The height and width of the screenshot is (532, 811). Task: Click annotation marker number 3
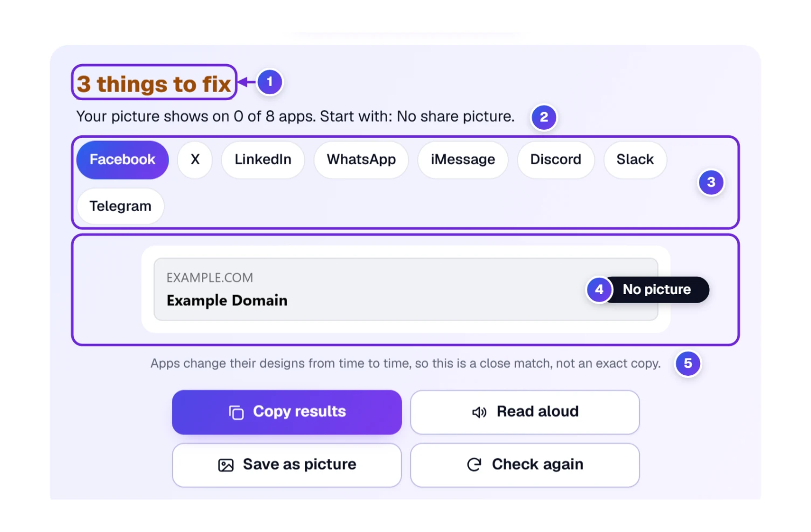tap(711, 183)
